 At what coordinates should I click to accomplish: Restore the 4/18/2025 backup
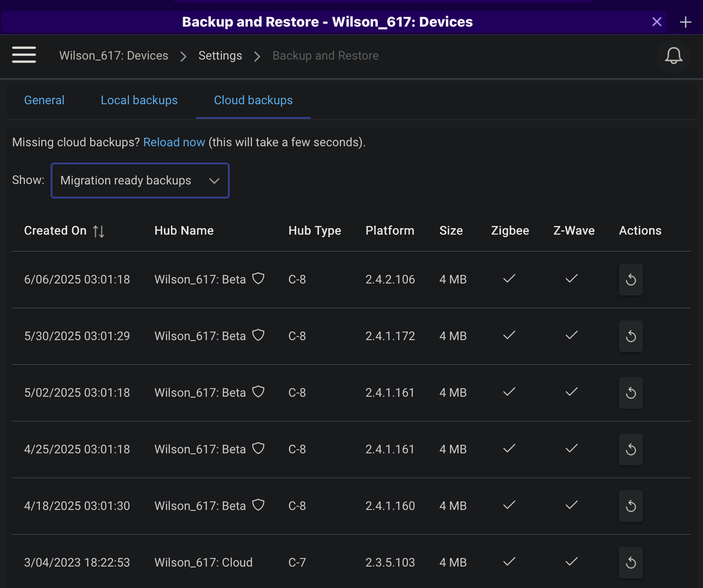(x=631, y=506)
